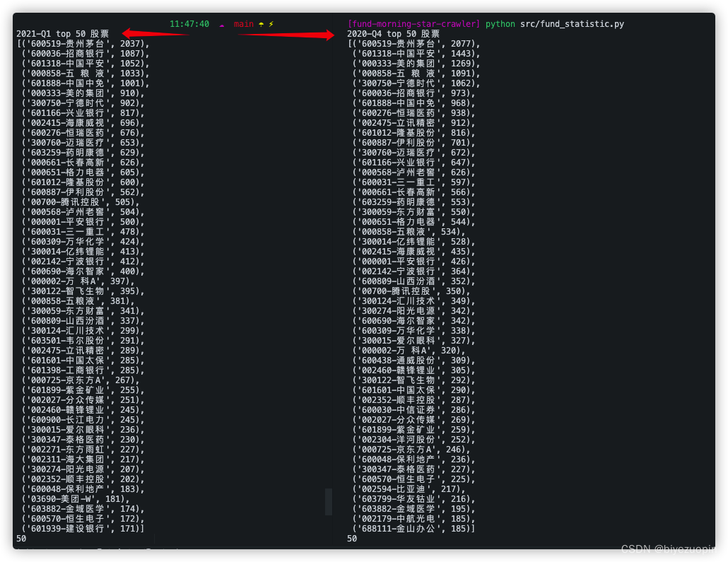
Task: Select the 300015-爱尔眼科 row with 327
Action: (x=413, y=341)
